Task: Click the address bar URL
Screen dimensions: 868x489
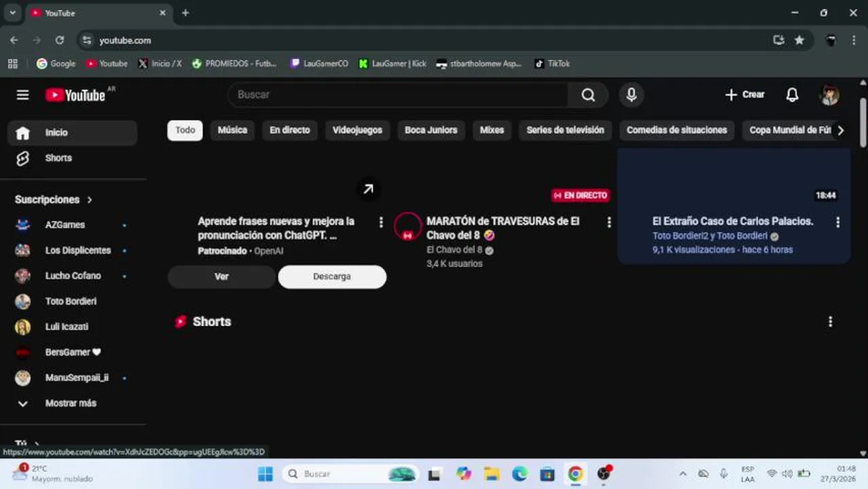Action: tap(125, 41)
